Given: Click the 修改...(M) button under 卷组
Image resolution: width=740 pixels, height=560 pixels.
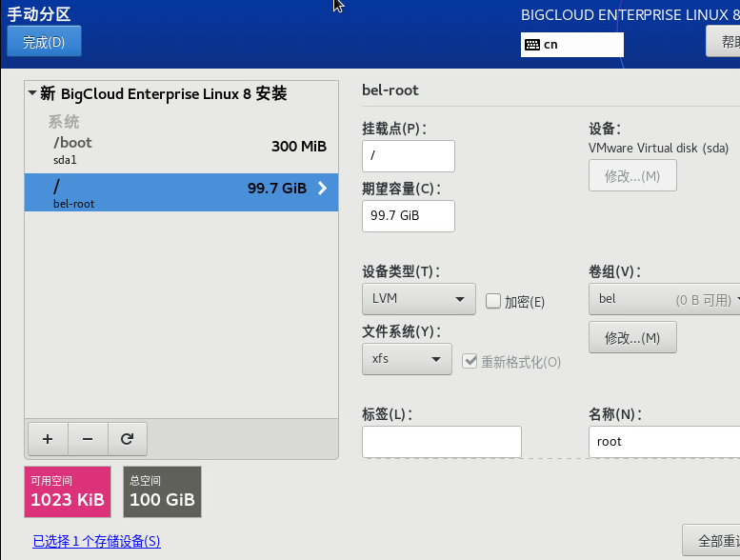Looking at the screenshot, I should (x=632, y=337).
